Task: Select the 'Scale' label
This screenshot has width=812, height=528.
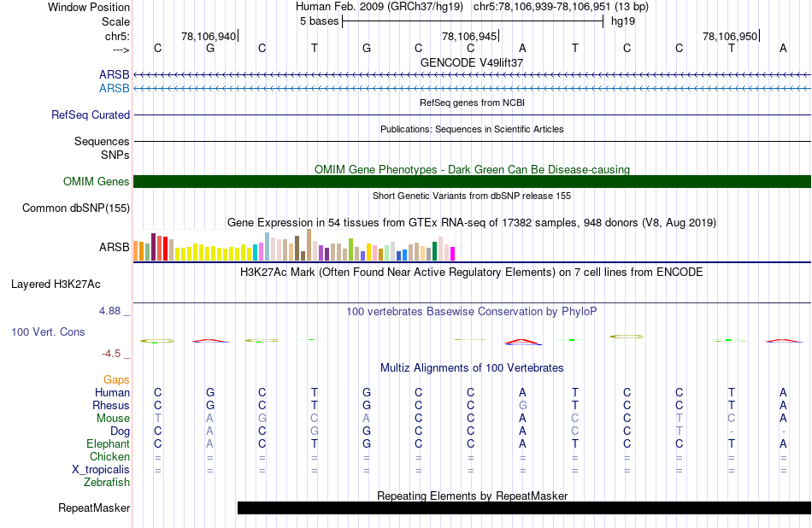Action: point(115,21)
